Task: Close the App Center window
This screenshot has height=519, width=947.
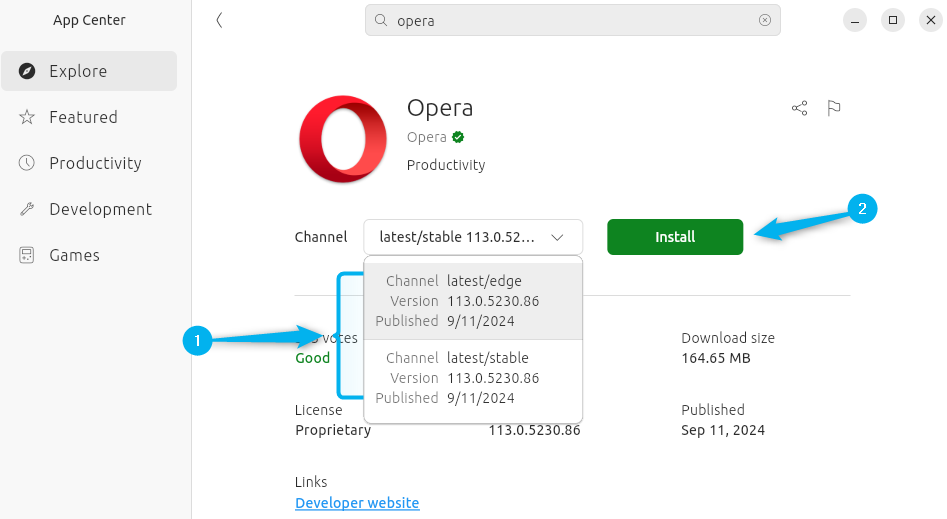Action: point(930,20)
